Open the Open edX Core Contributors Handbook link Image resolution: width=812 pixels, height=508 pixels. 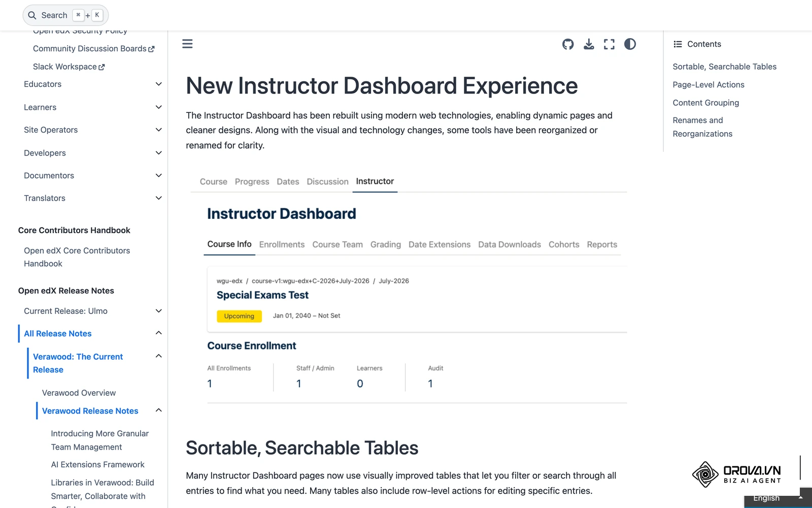pos(77,257)
